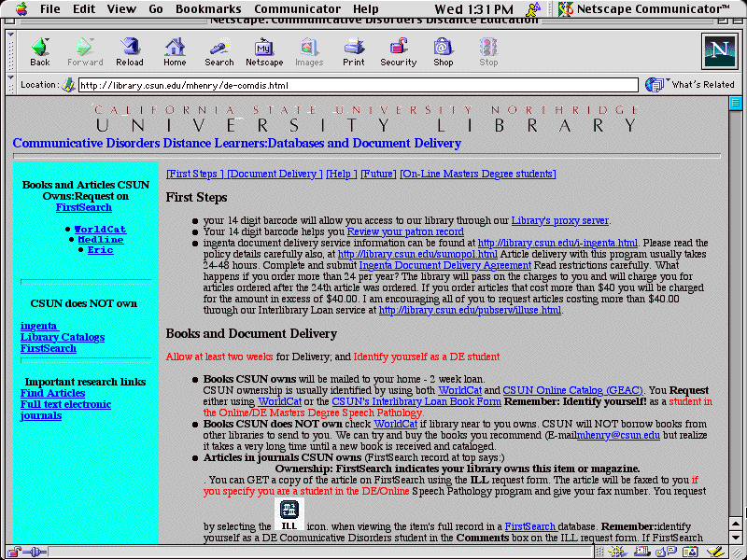
Task: Click the Location bookmark icon
Action: [x=68, y=85]
